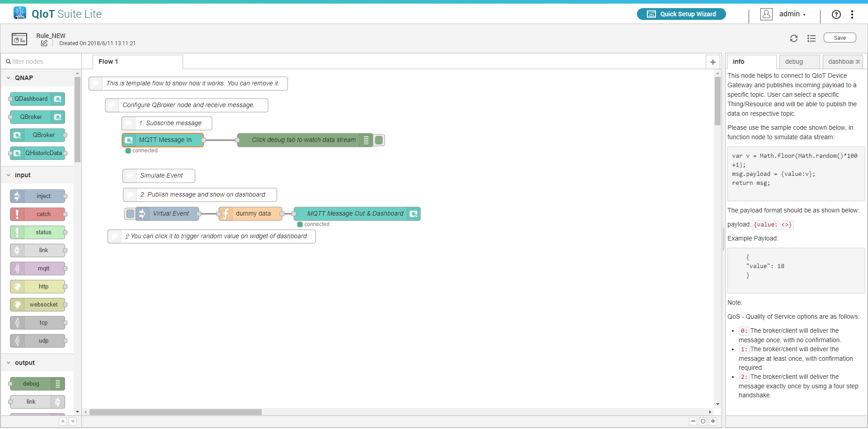868x429 pixels.
Task: Click the Save button
Action: 840,38
